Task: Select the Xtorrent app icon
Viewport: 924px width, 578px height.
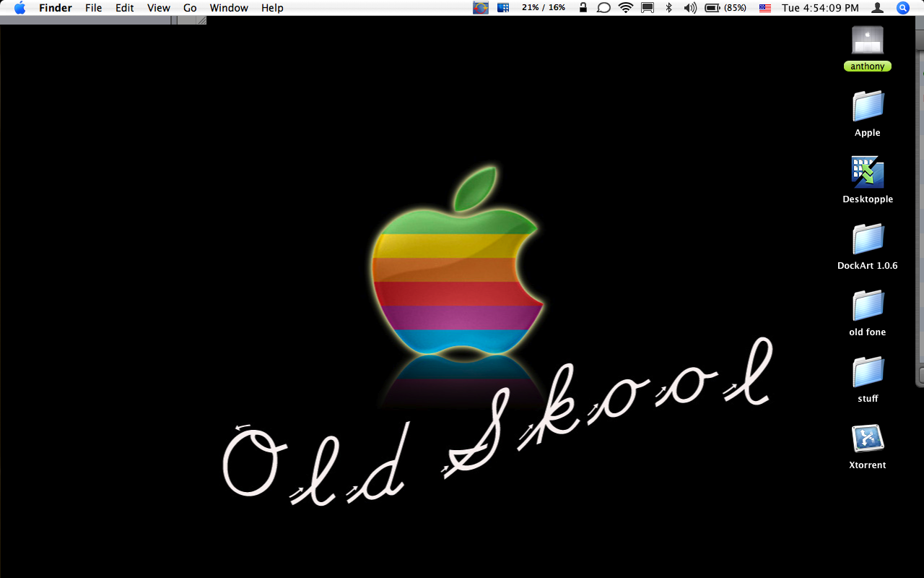Action: pyautogui.click(x=868, y=439)
